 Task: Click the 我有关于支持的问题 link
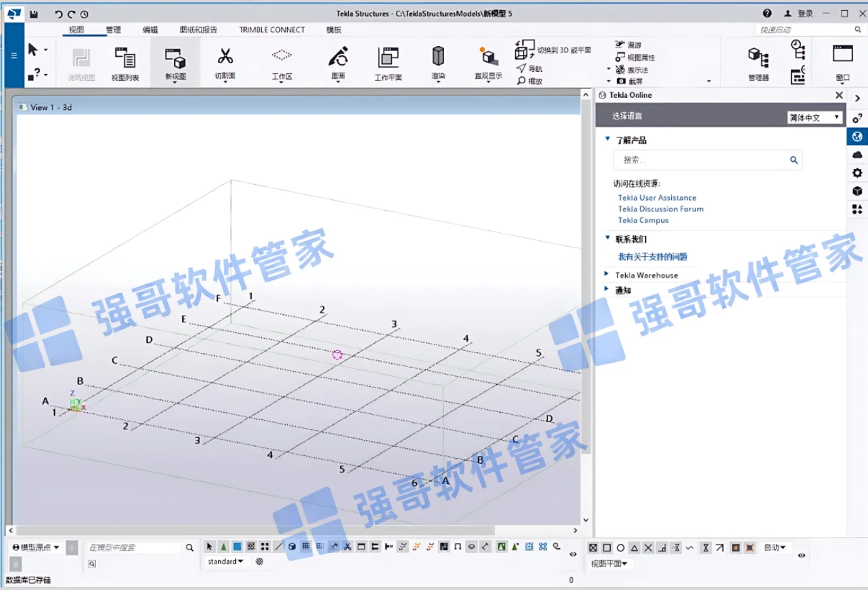coord(652,257)
